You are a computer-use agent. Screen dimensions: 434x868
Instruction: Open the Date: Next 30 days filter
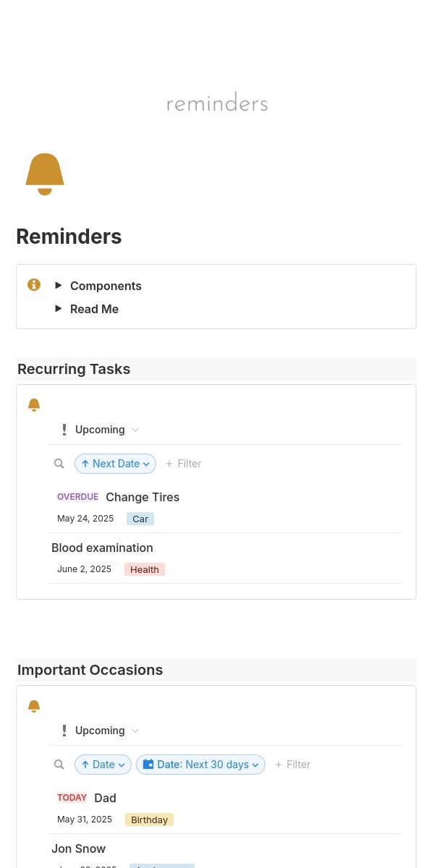pyautogui.click(x=200, y=765)
